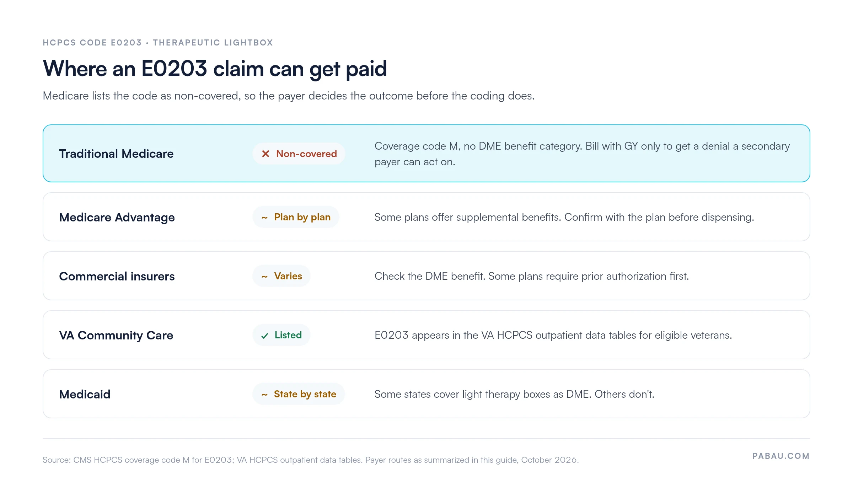Click the red X icon beside Non-covered

[265, 154]
